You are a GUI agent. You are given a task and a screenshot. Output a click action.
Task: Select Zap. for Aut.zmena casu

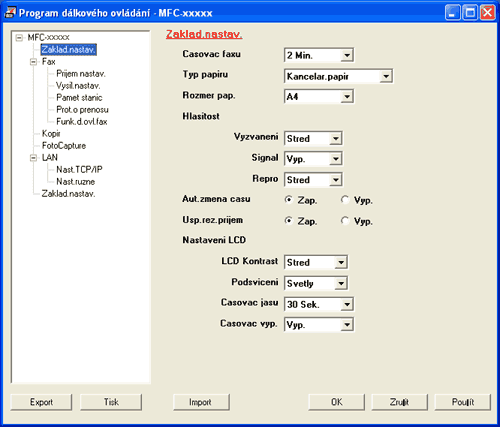tap(289, 200)
